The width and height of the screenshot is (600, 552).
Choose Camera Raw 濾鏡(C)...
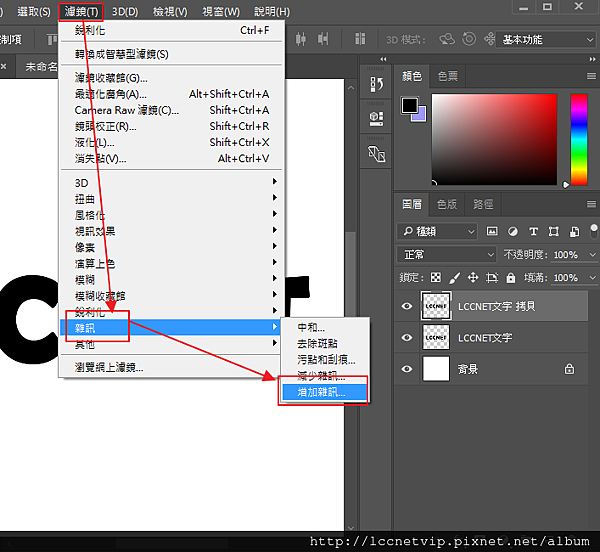coord(172,110)
